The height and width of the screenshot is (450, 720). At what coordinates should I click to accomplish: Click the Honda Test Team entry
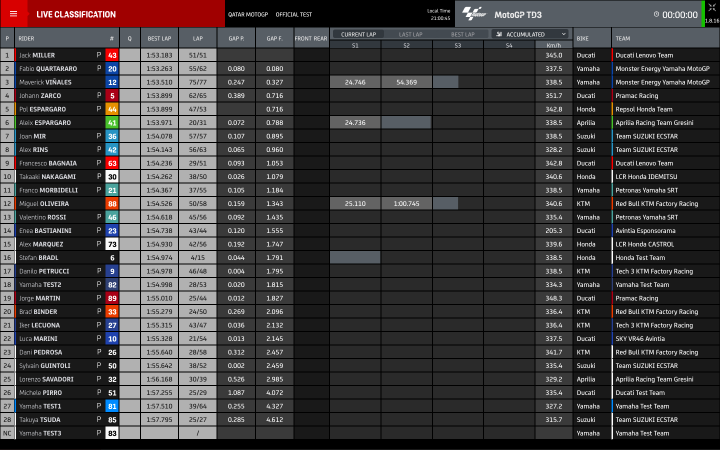[x=640, y=258]
